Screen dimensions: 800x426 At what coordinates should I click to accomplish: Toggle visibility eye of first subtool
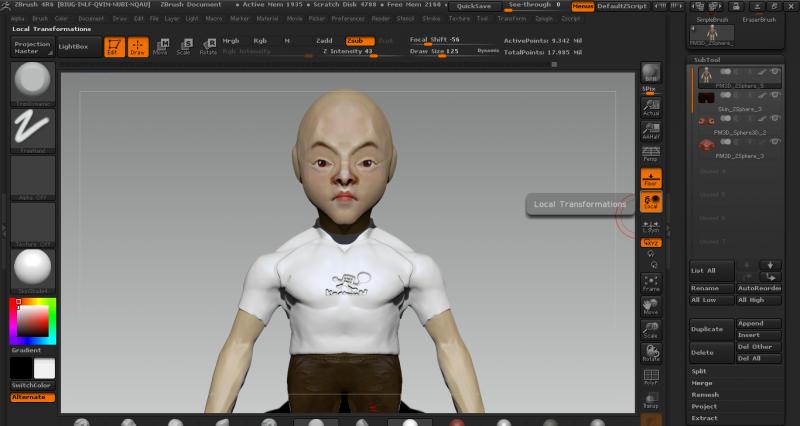click(x=776, y=72)
